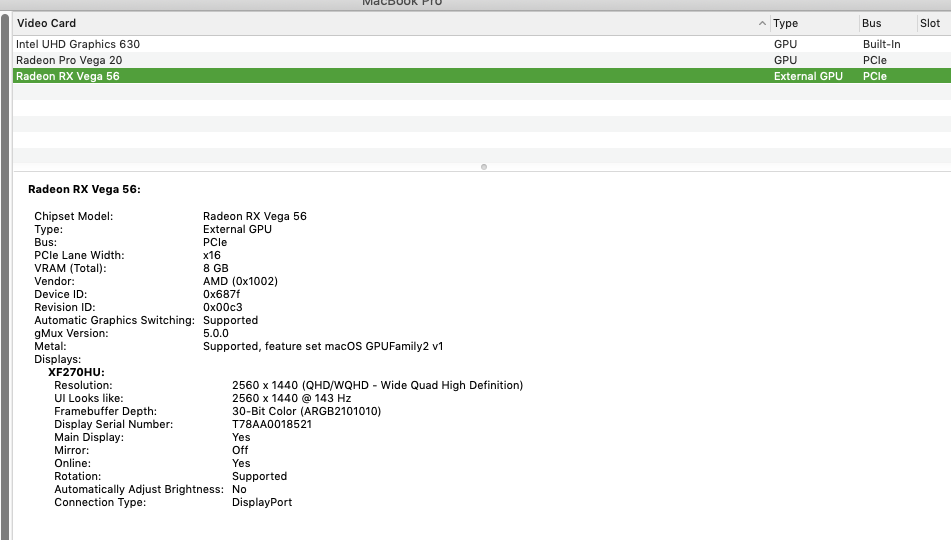The height and width of the screenshot is (540, 951).
Task: Click the sort arrow in Video Card header
Action: (762, 24)
